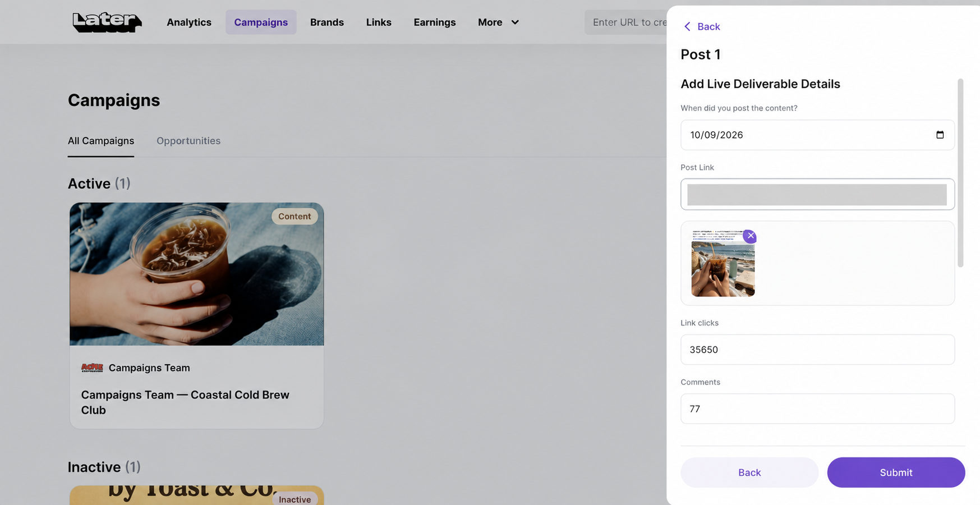
Task: Click the Link clicks field showing 35650
Action: coord(817,350)
